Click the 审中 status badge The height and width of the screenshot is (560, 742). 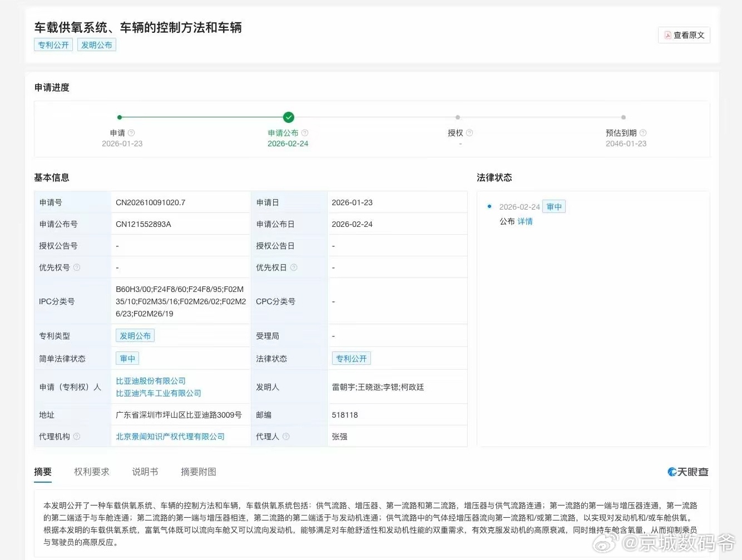(554, 206)
